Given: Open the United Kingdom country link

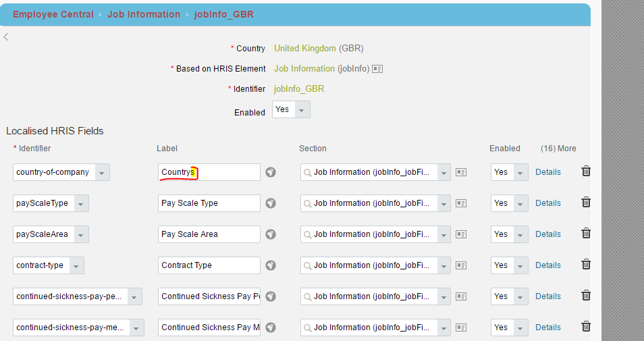Looking at the screenshot, I should (304, 49).
